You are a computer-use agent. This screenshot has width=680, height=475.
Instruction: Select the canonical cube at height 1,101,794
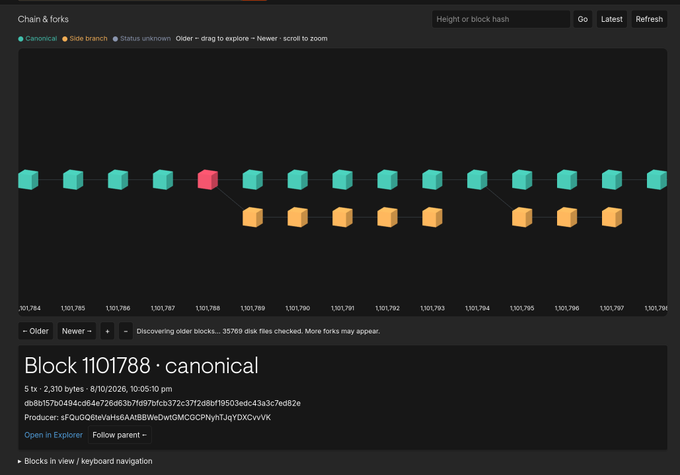477,180
